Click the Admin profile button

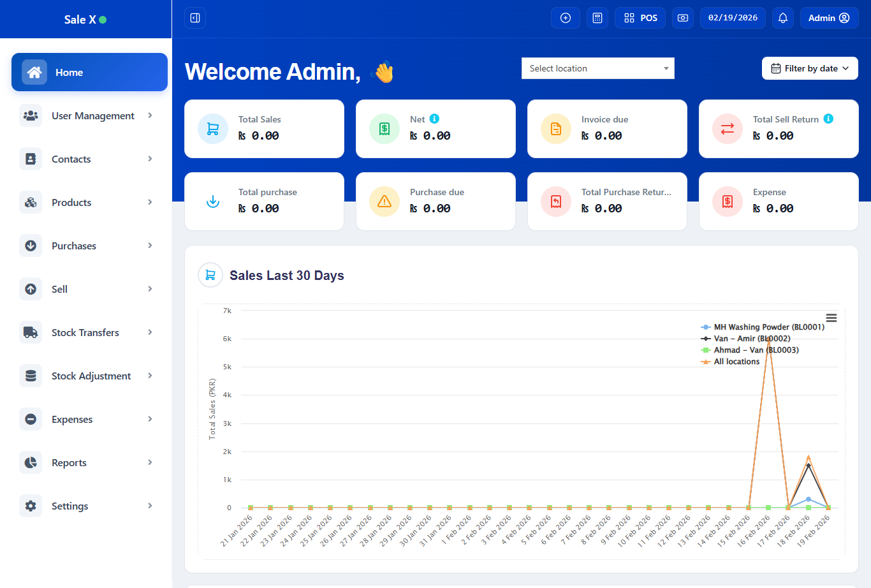click(829, 18)
